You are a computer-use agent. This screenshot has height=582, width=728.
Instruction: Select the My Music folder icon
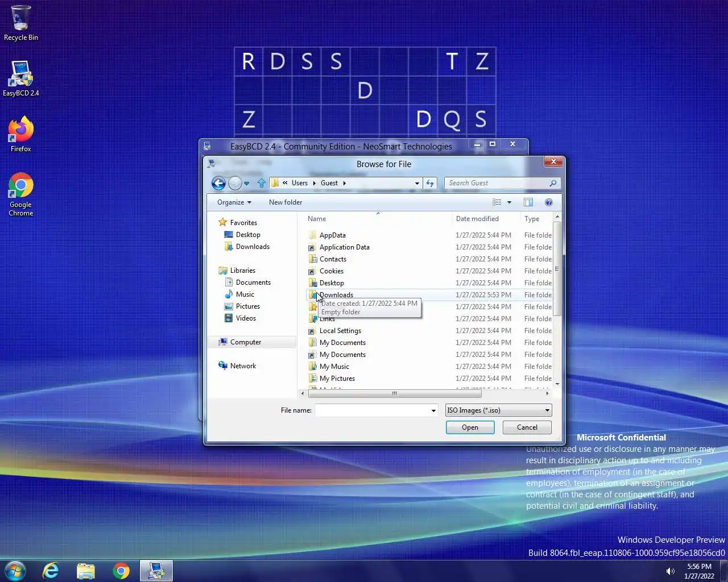point(312,367)
